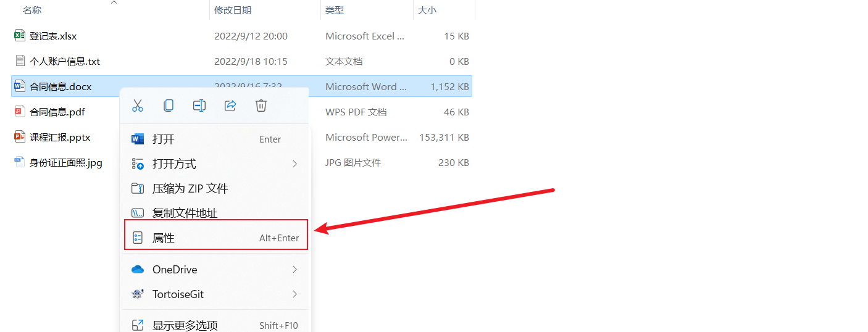Click the size 1,152 KB
Image resolution: width=868 pixels, height=332 pixels.
click(450, 86)
